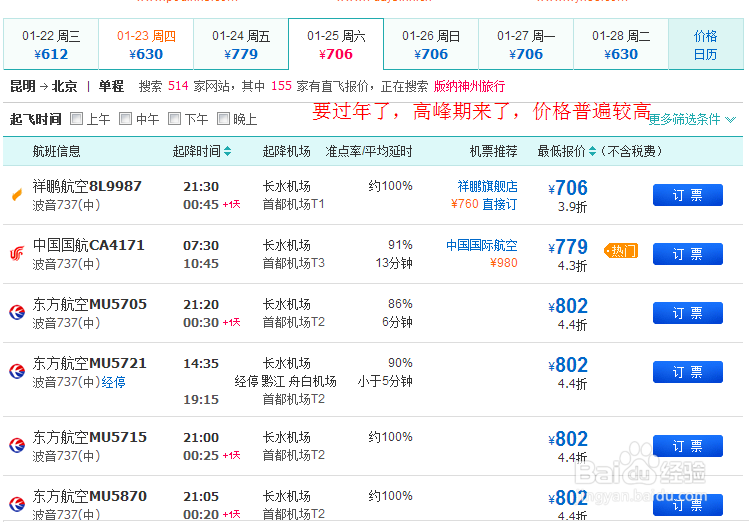The width and height of the screenshot is (749, 522).
Task: Click the China Eastern logo beside MU5870
Action: (x=17, y=504)
